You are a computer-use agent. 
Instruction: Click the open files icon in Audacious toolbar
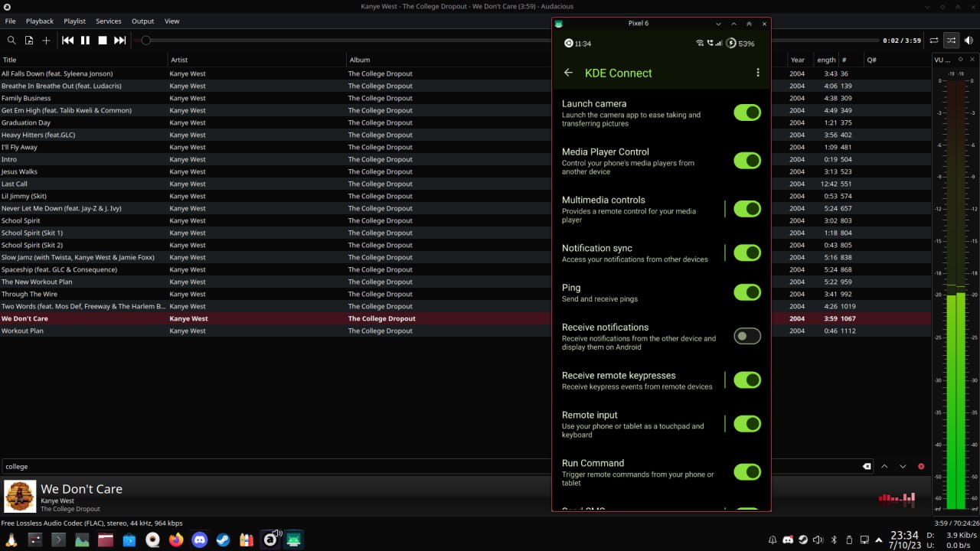coord(29,41)
